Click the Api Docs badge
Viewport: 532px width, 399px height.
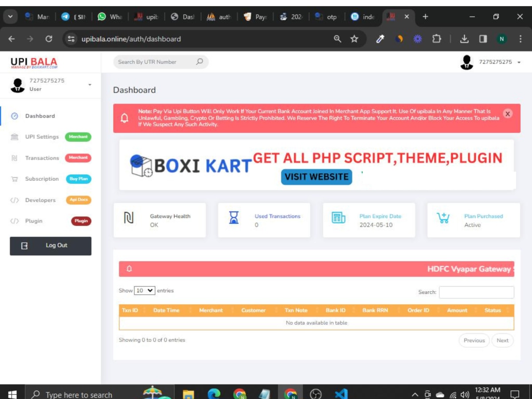tap(78, 200)
